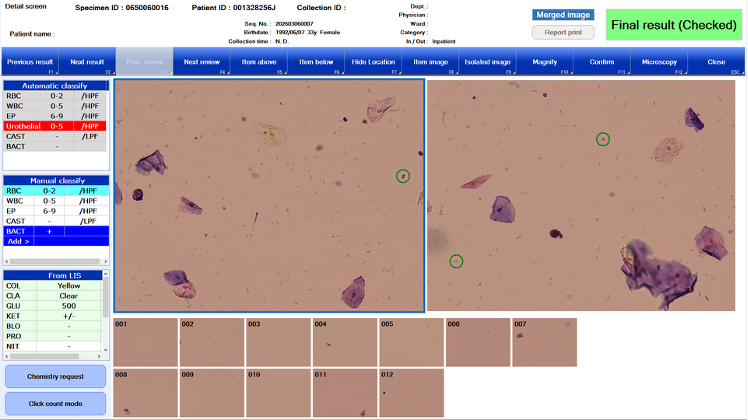Click the Magnify tool button

[545, 62]
